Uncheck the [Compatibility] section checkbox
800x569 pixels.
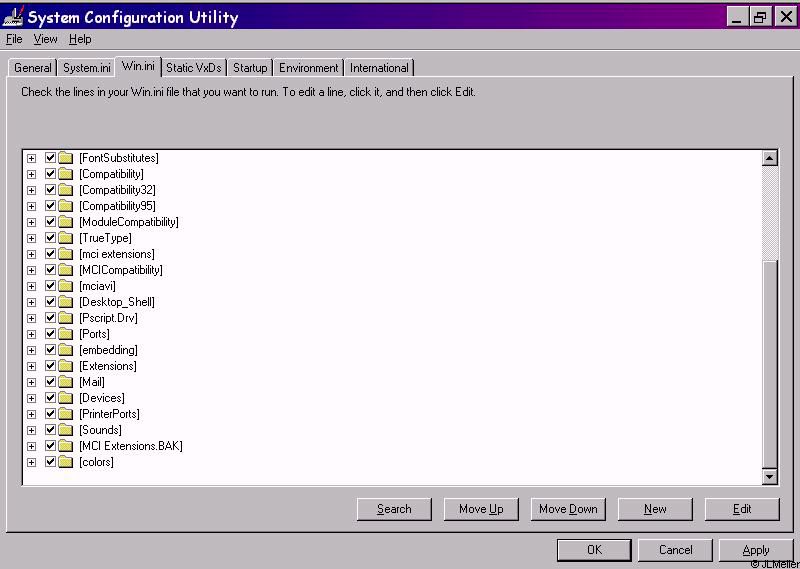point(50,174)
